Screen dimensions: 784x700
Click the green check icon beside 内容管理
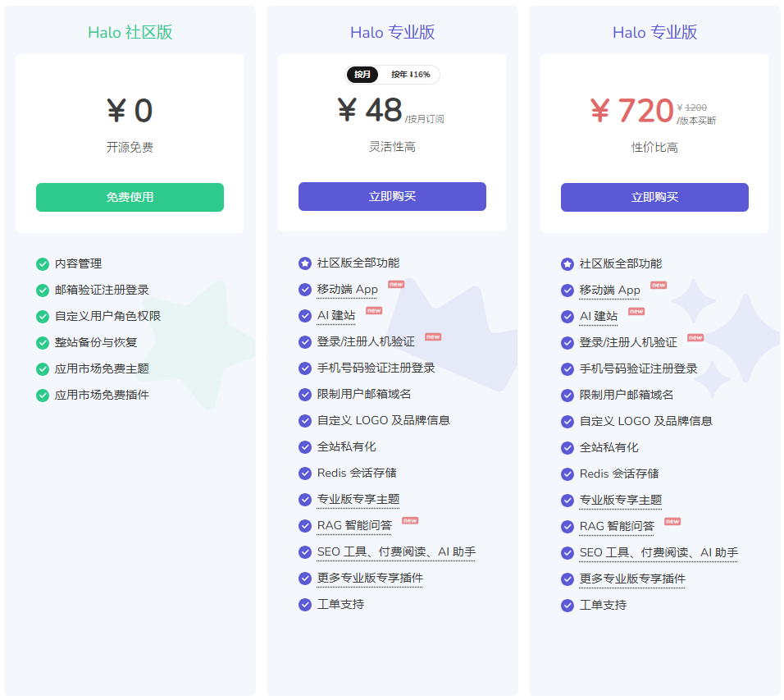click(43, 263)
